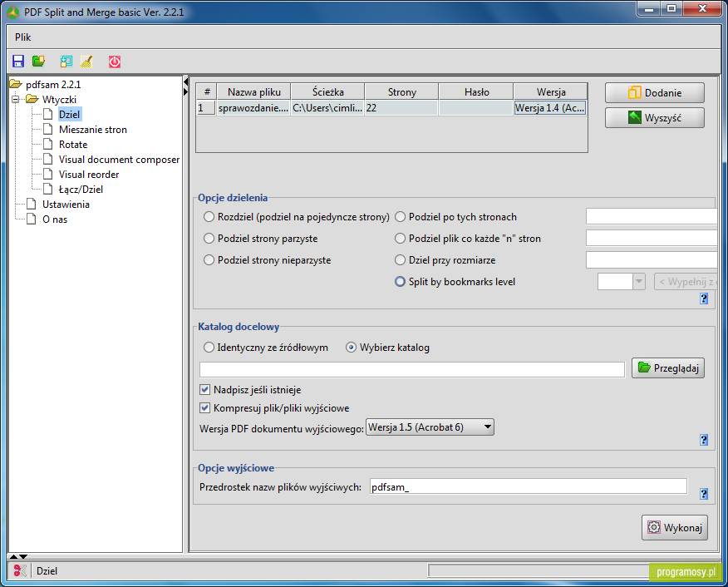Image resolution: width=728 pixels, height=587 pixels.
Task: Click Przeglądaj button to browse folder
Action: pos(668,367)
